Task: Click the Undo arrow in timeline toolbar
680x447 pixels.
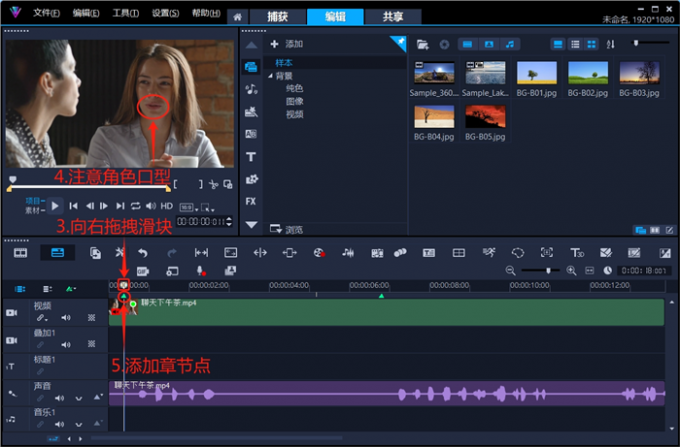Action: [x=143, y=253]
